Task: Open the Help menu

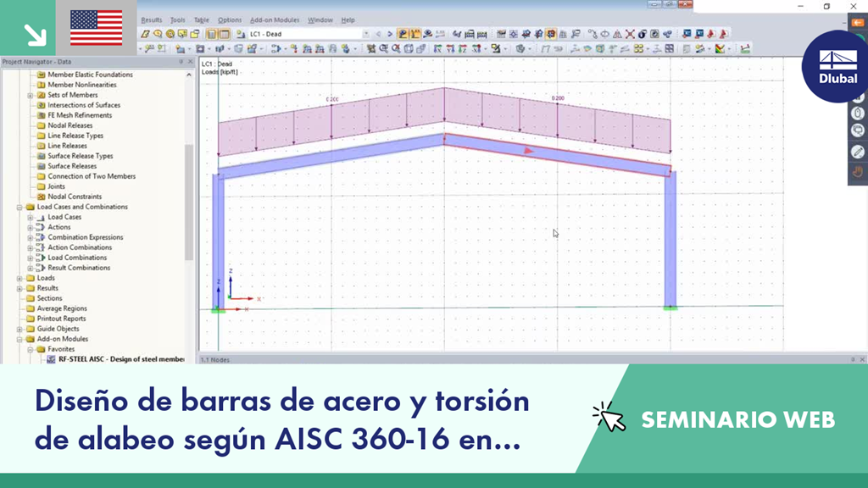Action: pyautogui.click(x=348, y=20)
